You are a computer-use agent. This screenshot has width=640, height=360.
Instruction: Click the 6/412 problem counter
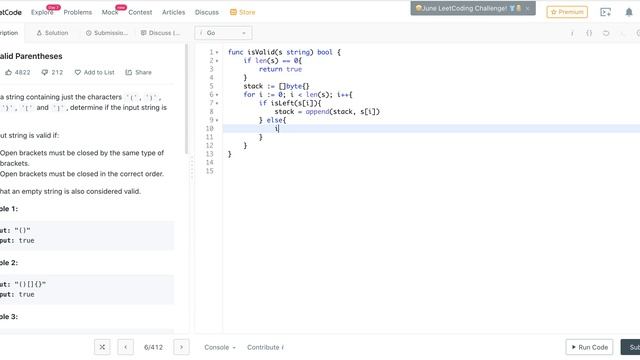(x=153, y=347)
